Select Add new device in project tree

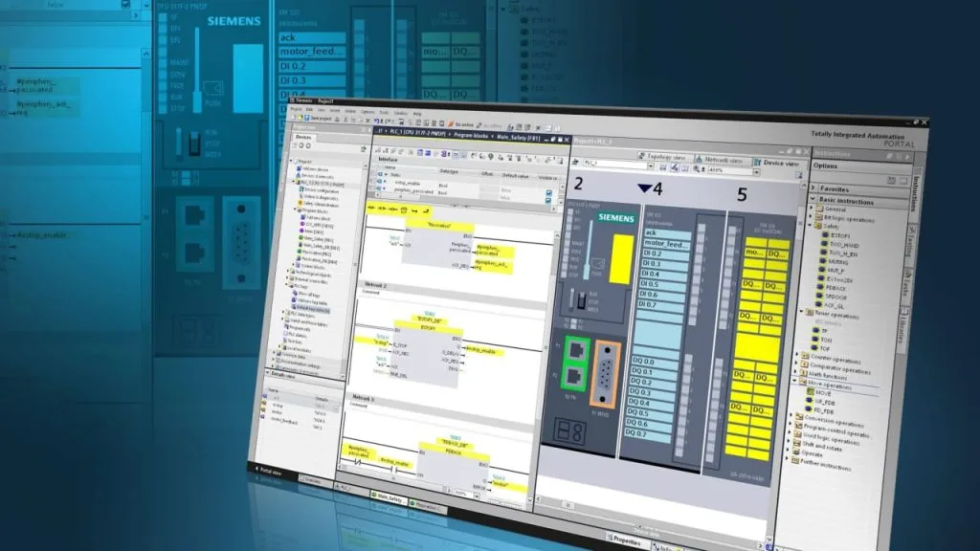pos(314,169)
